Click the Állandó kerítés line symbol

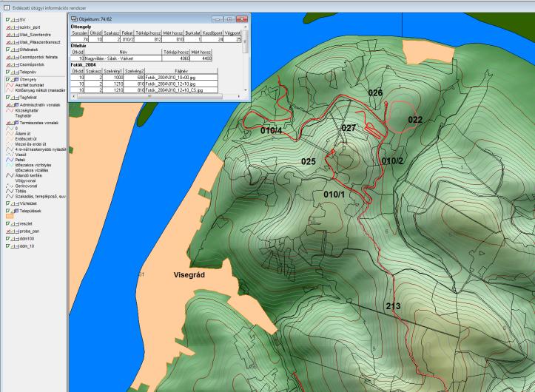[10, 175]
